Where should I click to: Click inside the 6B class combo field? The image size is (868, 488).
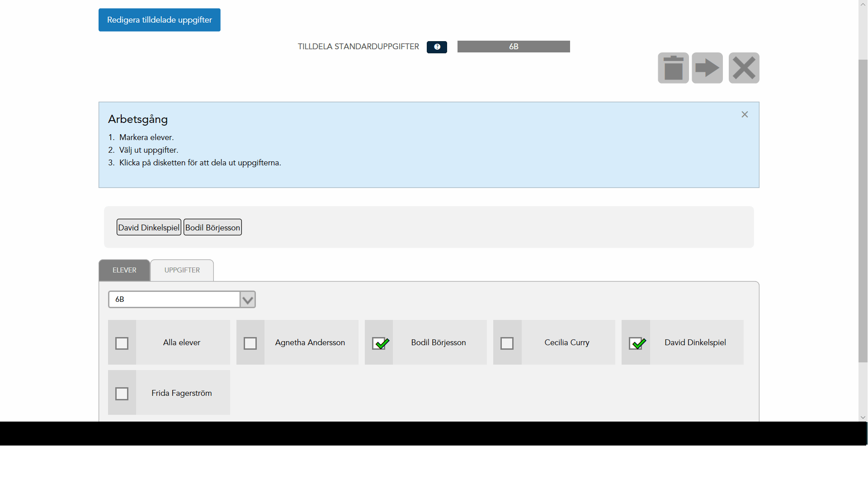pyautogui.click(x=174, y=300)
